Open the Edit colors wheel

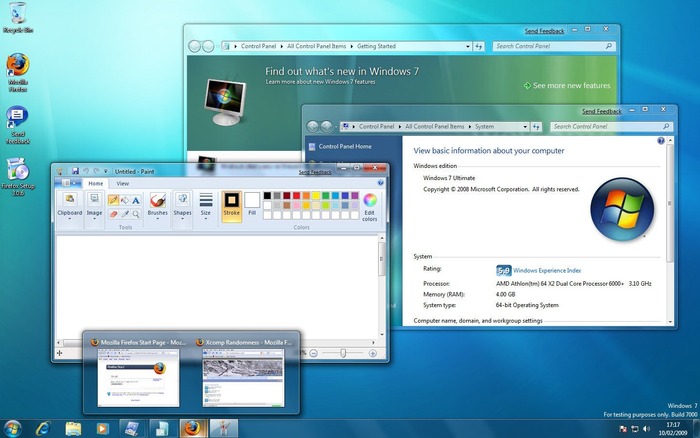pos(369,208)
